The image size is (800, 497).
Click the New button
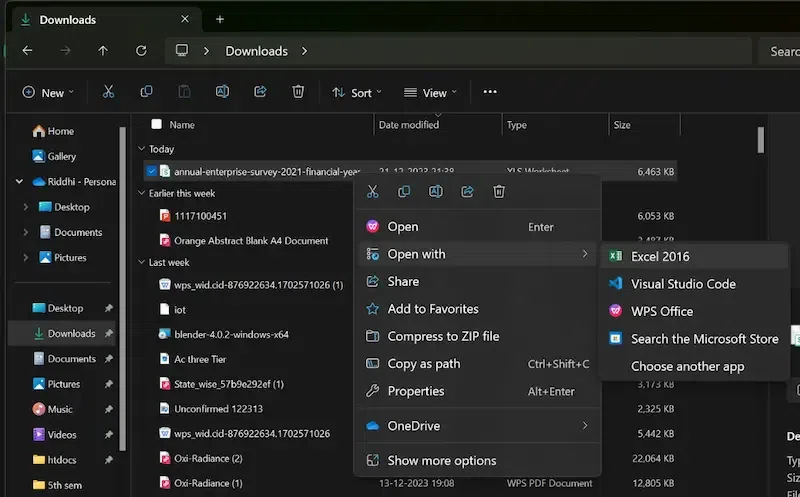coord(47,93)
